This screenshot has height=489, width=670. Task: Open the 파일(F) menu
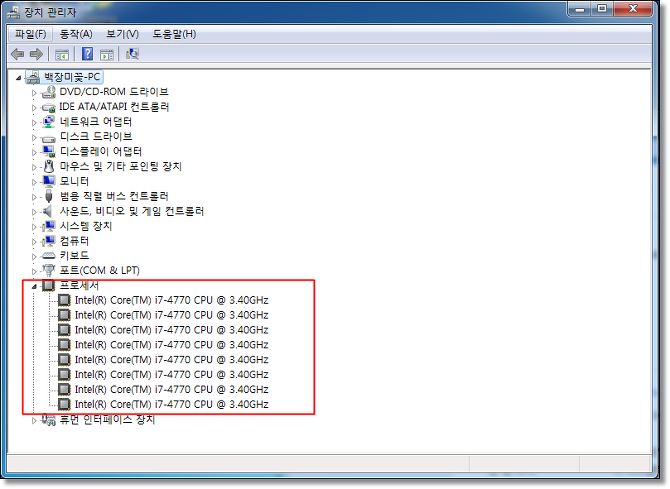pyautogui.click(x=30, y=34)
